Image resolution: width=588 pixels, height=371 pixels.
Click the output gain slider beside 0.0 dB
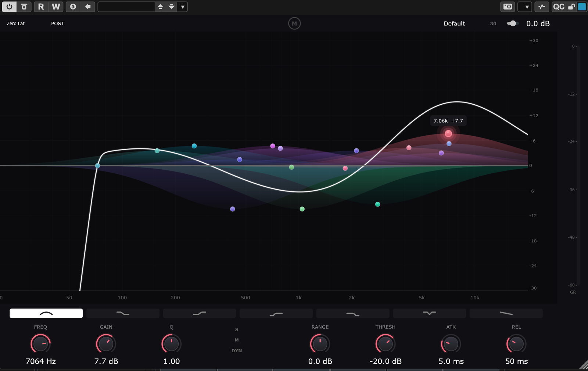tap(512, 24)
